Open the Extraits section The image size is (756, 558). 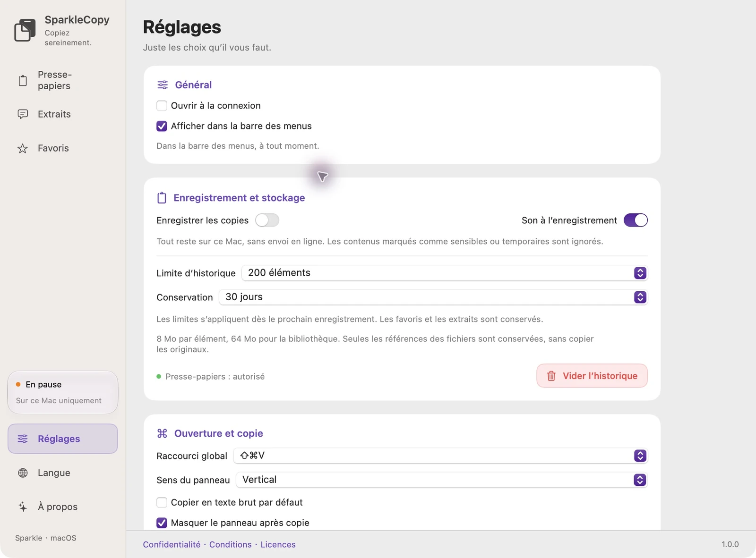(x=63, y=114)
